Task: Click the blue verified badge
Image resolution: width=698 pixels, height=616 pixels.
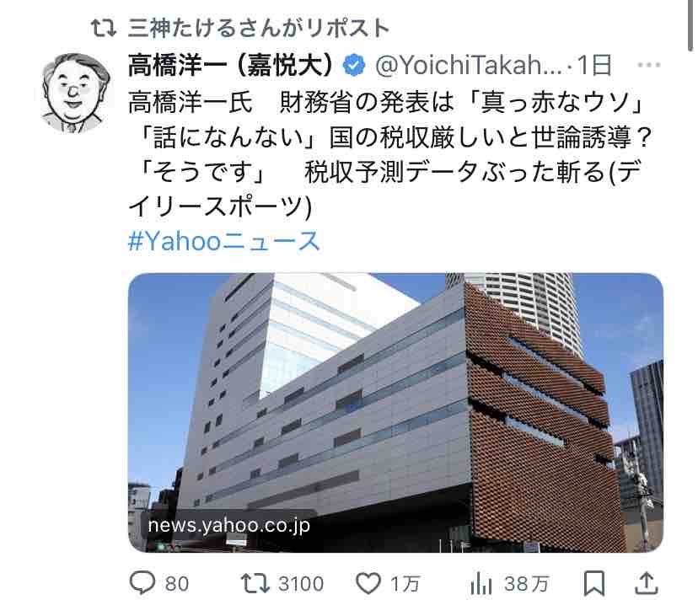Action: click(x=354, y=66)
